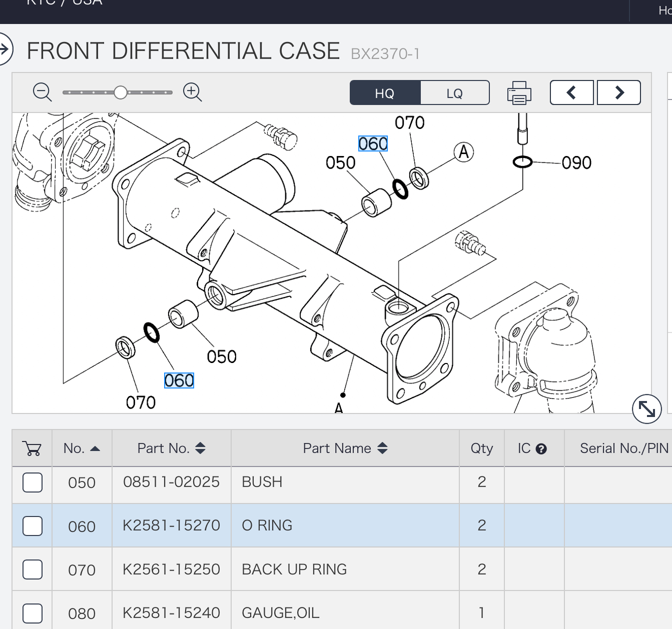The image size is (672, 629).
Task: Click the circled A reference marker in diagram
Action: point(464,151)
